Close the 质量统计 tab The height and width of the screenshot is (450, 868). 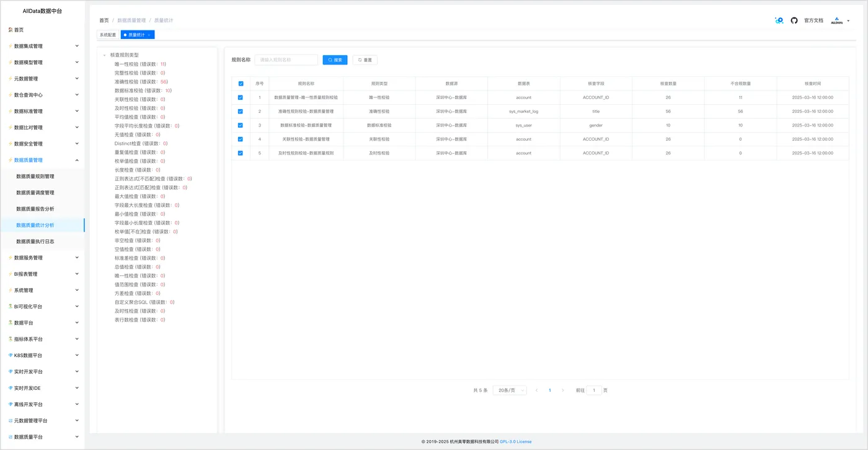149,35
